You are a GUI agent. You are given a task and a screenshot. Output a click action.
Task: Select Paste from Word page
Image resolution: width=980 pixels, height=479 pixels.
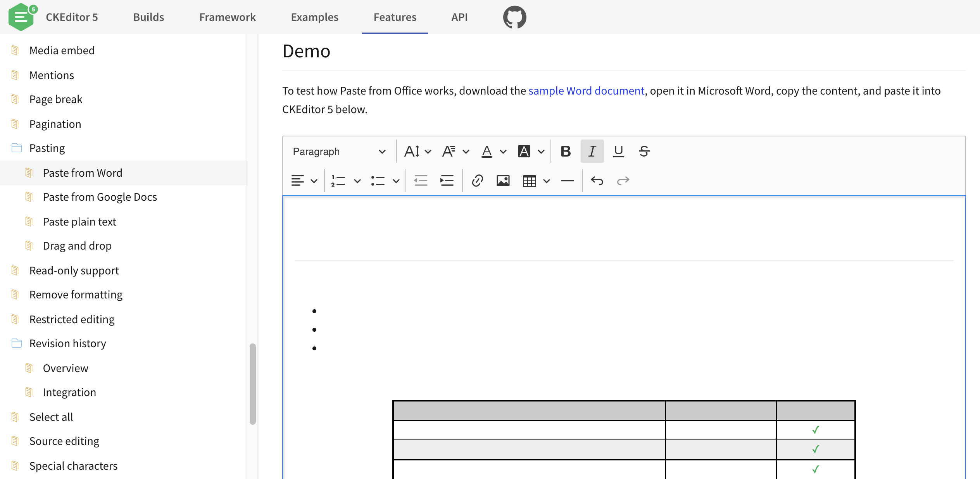click(82, 173)
